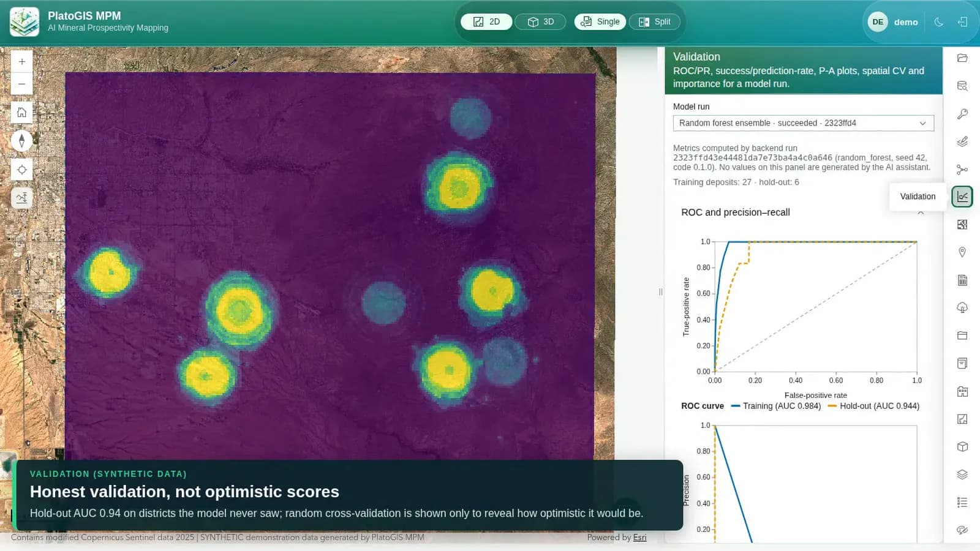
Task: Open the layer edit pencil icon panel
Action: [962, 141]
